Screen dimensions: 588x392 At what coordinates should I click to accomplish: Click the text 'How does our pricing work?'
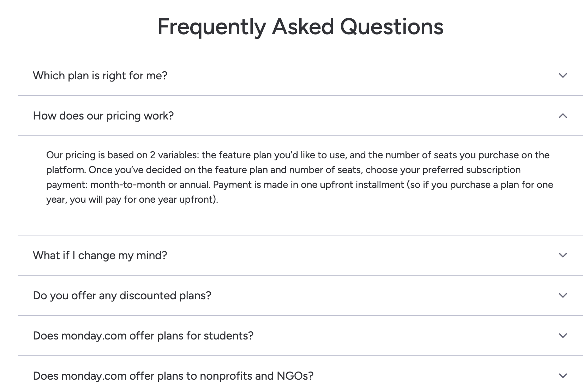click(x=103, y=116)
